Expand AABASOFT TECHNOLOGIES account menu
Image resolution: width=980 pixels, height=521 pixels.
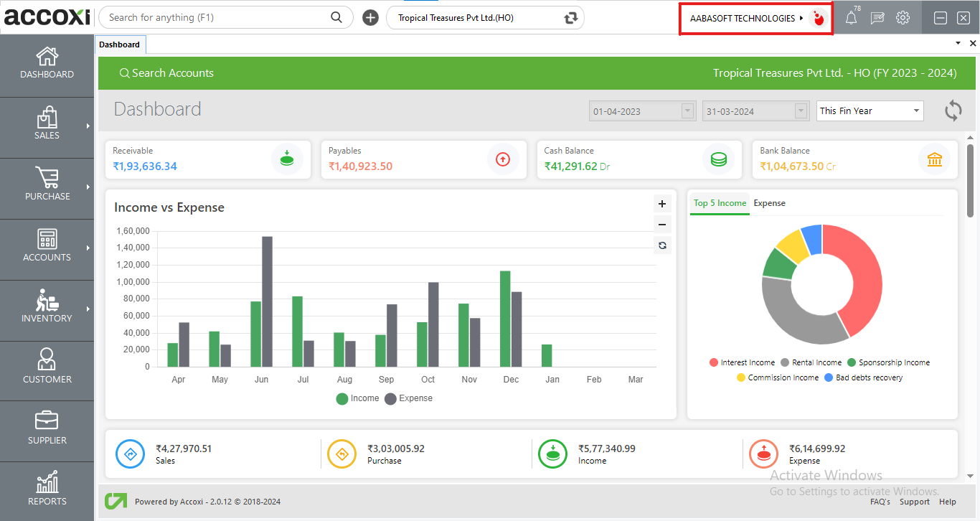pos(747,18)
